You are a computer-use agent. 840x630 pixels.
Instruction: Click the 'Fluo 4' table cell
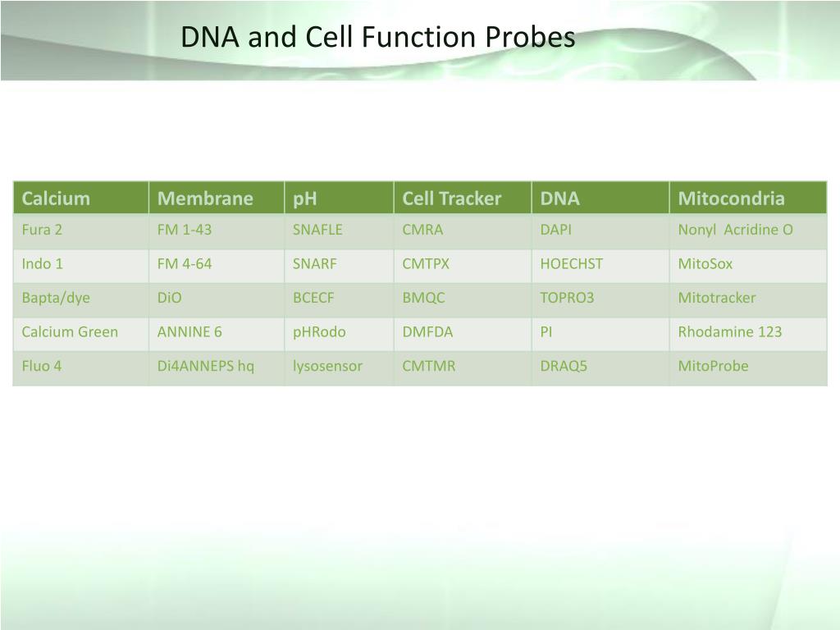[x=81, y=368]
